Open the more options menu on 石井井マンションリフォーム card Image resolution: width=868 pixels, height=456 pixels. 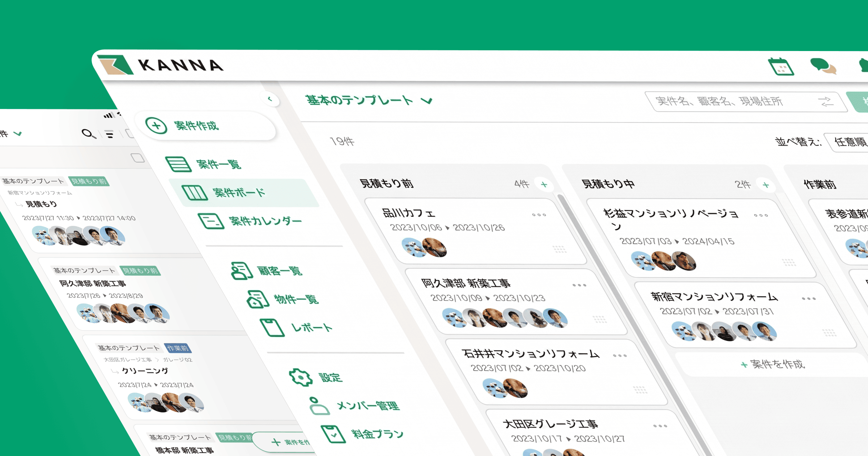[x=620, y=355]
